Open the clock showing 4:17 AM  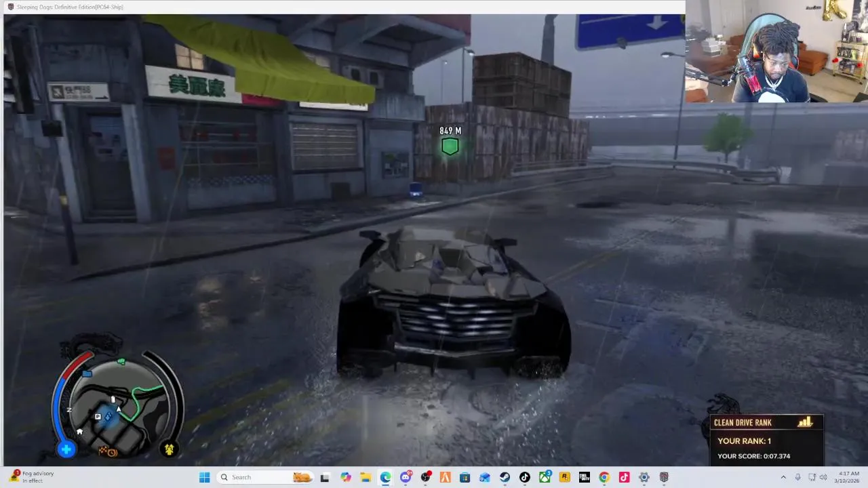pyautogui.click(x=848, y=477)
